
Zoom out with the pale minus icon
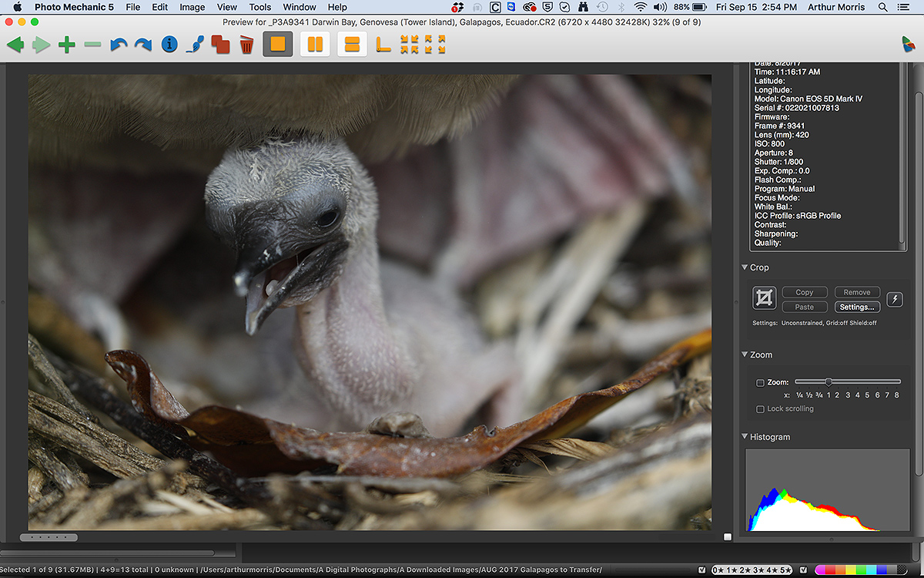pyautogui.click(x=92, y=45)
